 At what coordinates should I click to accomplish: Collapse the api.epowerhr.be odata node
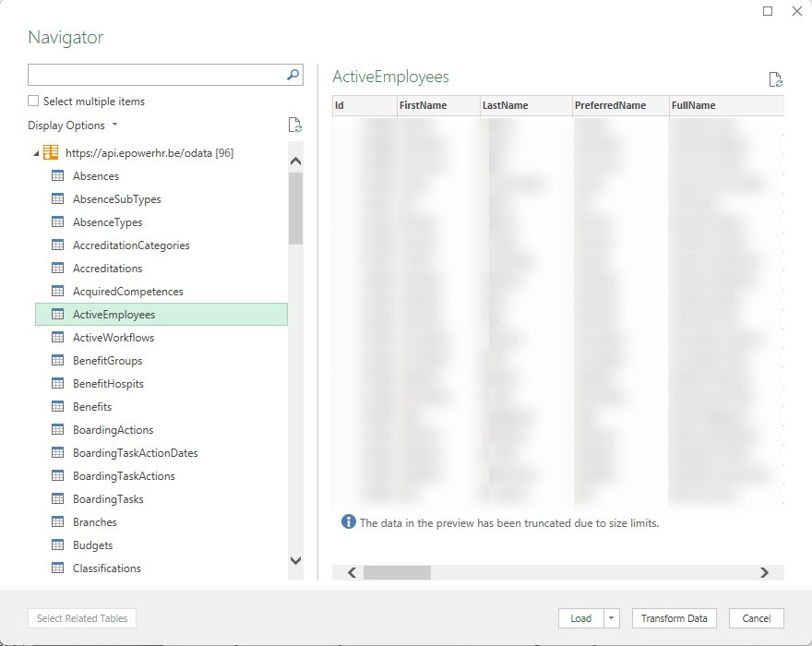click(36, 153)
